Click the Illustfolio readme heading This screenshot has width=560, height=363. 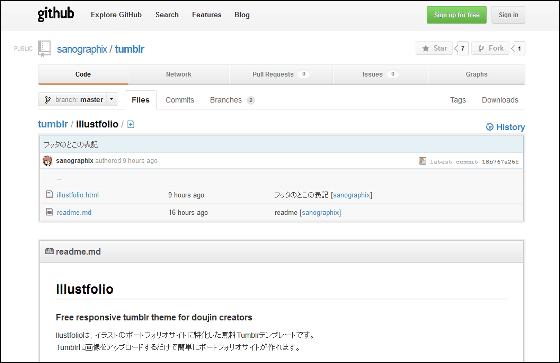pyautogui.click(x=85, y=289)
